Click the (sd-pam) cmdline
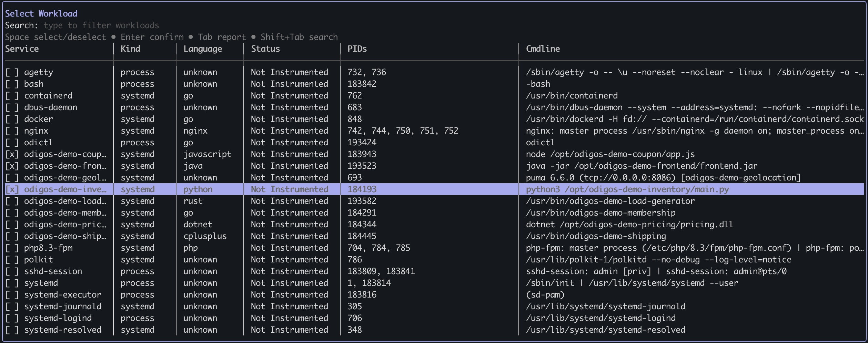Viewport: 868px width, 343px height. pos(545,295)
